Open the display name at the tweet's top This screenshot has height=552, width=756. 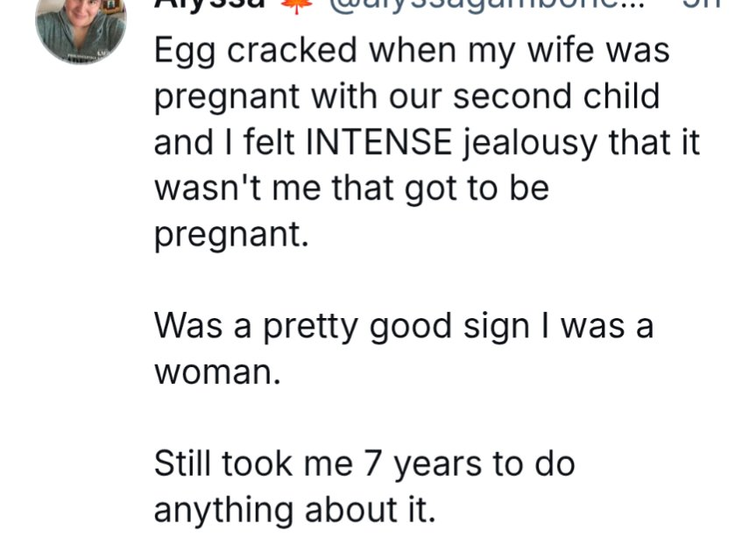(x=209, y=4)
